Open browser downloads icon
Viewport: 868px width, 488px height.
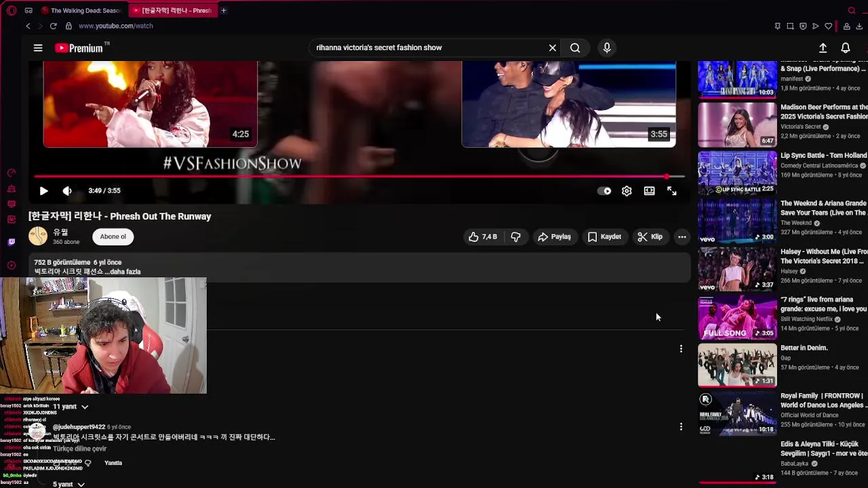(859, 26)
